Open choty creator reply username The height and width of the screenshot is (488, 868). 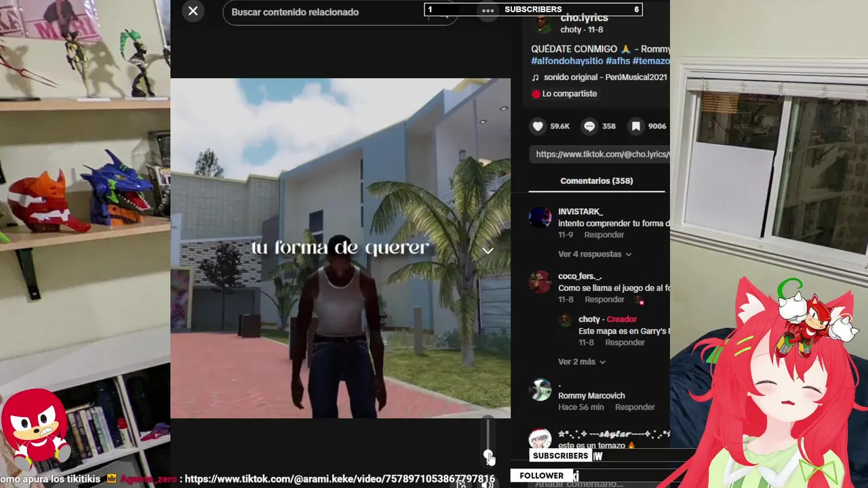pos(589,319)
